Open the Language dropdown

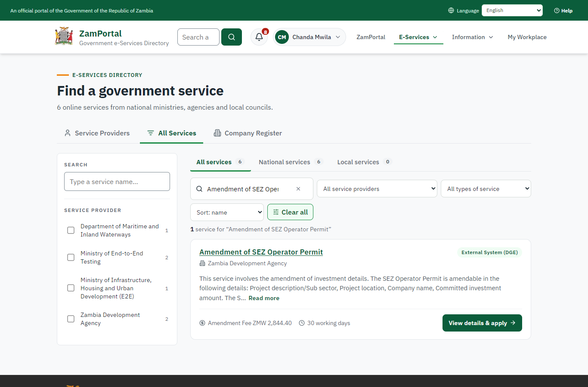512,10
